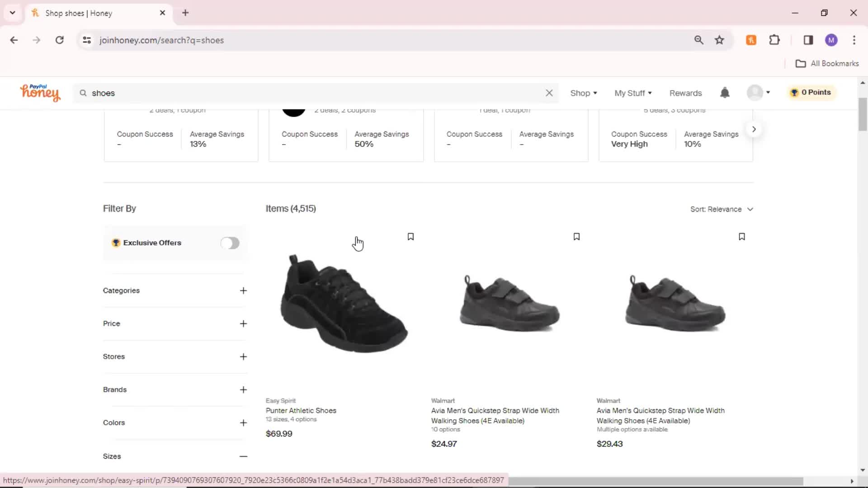Click the zoom magnifier in address bar
Screen dimensions: 868x488
coord(698,40)
